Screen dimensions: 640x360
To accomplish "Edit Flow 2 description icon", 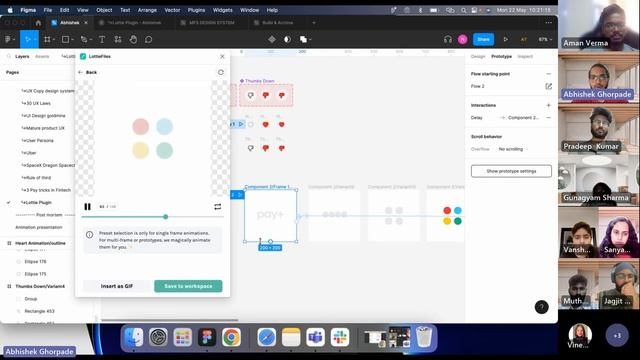I will pyautogui.click(x=549, y=87).
